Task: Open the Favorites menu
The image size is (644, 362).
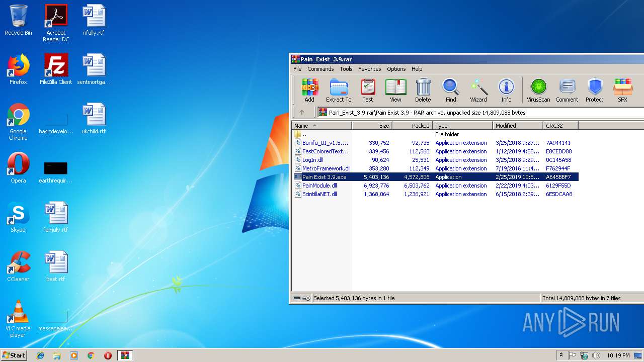Action: (x=369, y=69)
